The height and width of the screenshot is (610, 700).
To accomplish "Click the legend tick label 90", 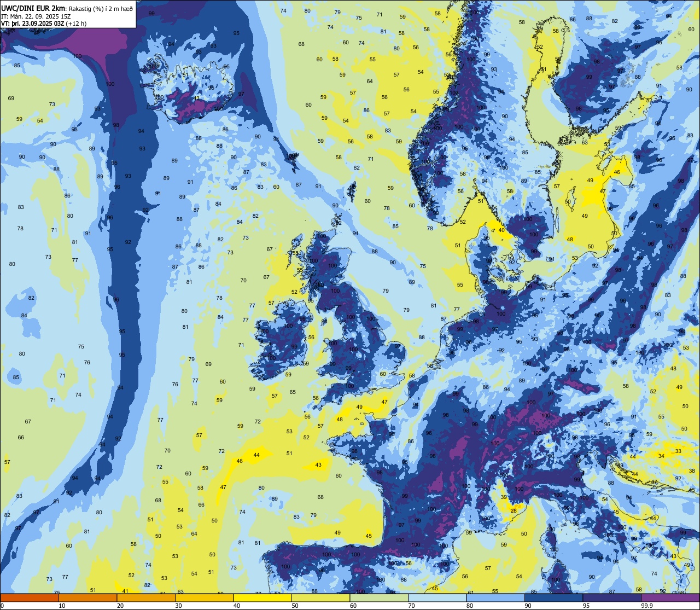I will (528, 606).
